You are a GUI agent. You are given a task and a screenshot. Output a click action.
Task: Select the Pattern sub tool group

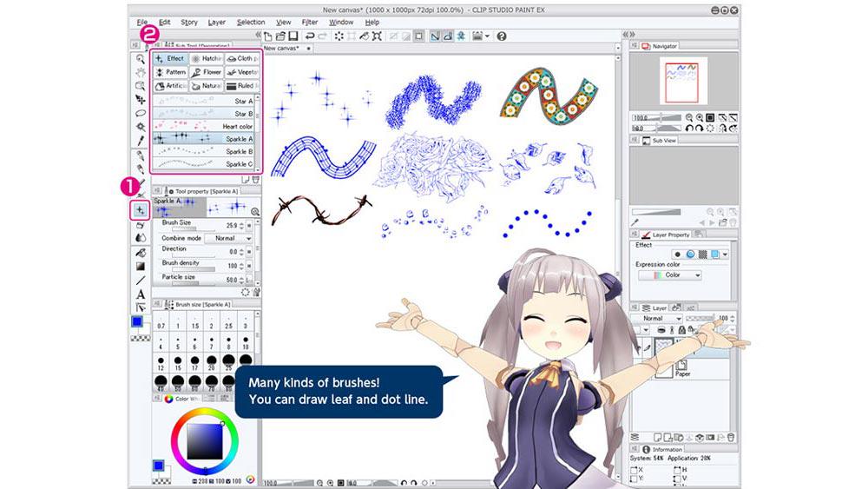170,73
